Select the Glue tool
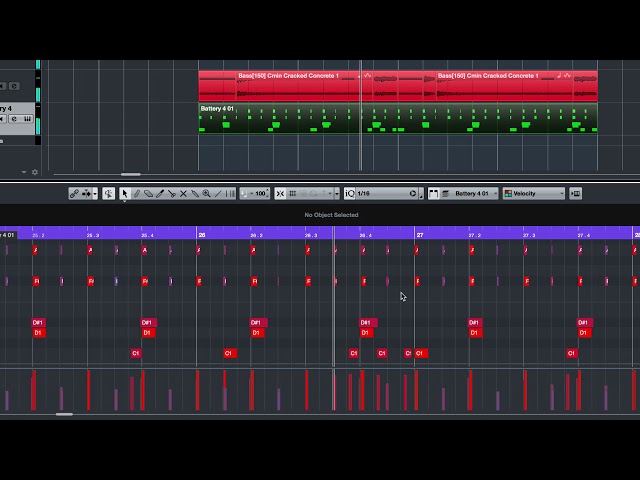This screenshot has width=640, height=480. [195, 193]
